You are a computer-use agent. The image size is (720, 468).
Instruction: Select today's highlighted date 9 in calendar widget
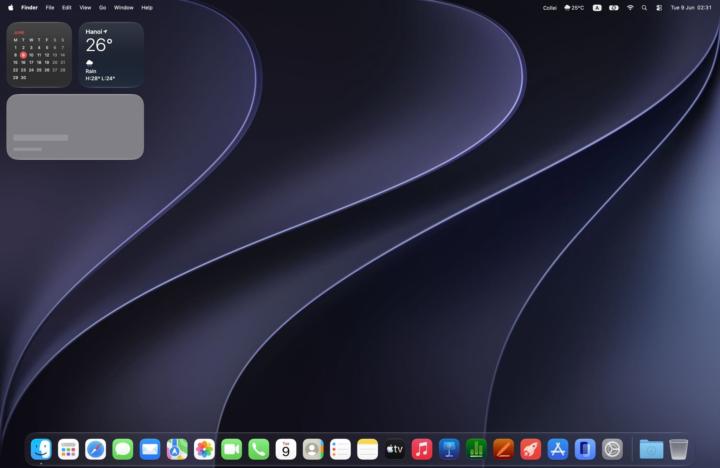[x=23, y=55]
